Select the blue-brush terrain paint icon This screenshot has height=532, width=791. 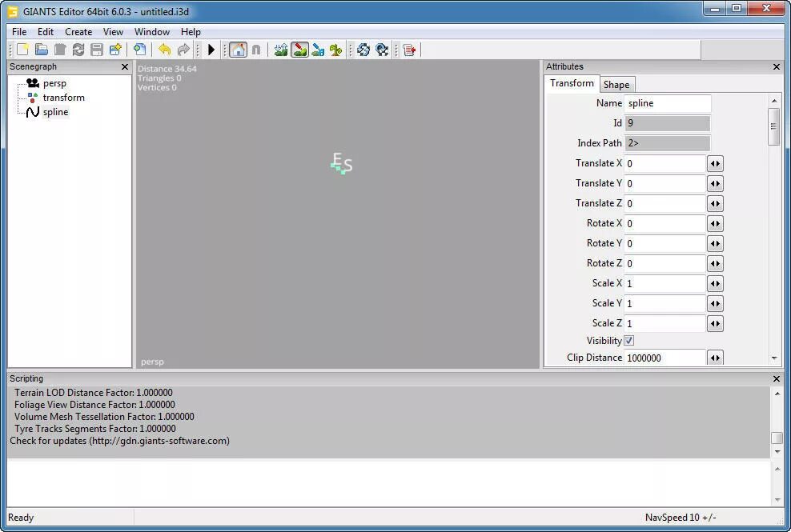tap(318, 50)
